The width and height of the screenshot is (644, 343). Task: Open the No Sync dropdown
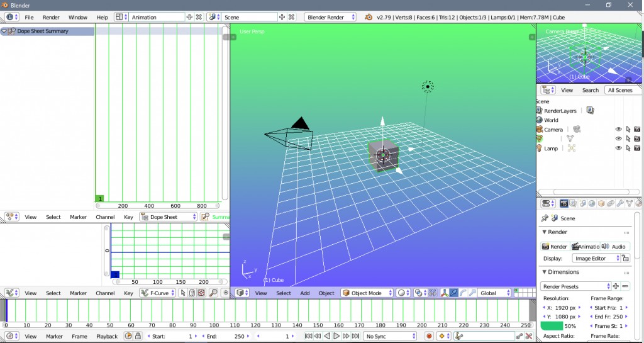(390, 336)
